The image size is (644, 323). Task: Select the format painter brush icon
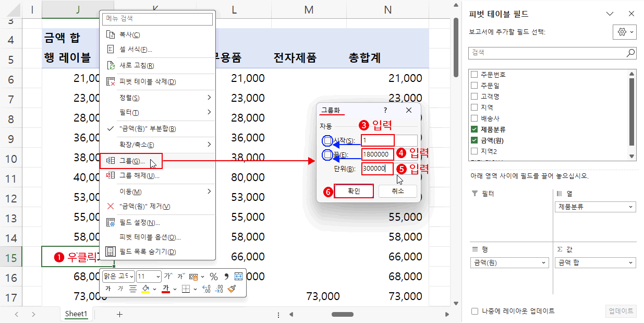231,289
